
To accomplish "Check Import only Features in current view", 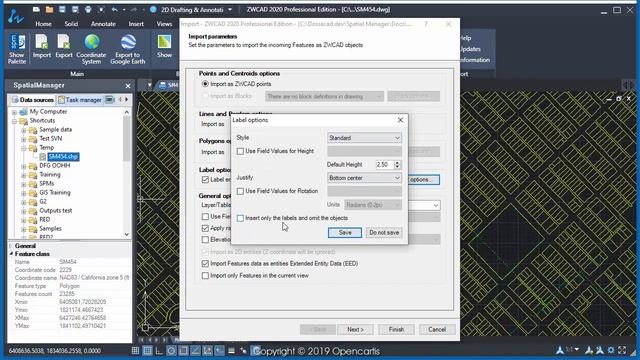I will 205,276.
